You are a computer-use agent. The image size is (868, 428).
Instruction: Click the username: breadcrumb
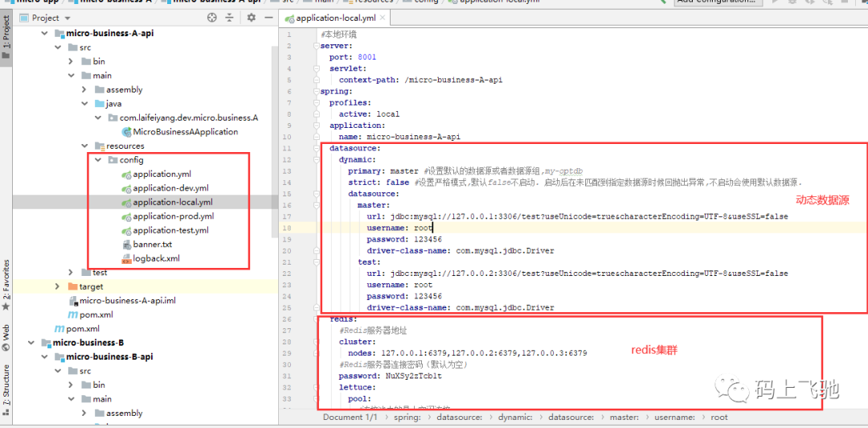tap(674, 417)
